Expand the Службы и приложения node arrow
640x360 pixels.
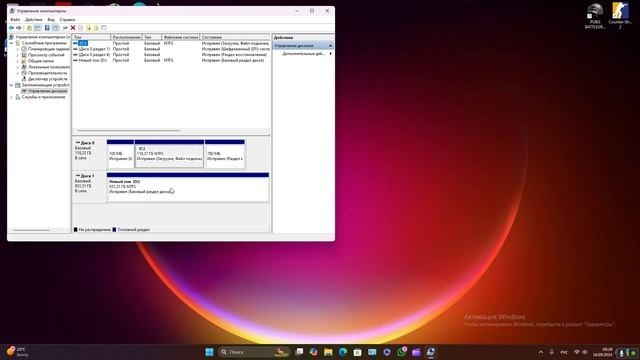[x=11, y=97]
